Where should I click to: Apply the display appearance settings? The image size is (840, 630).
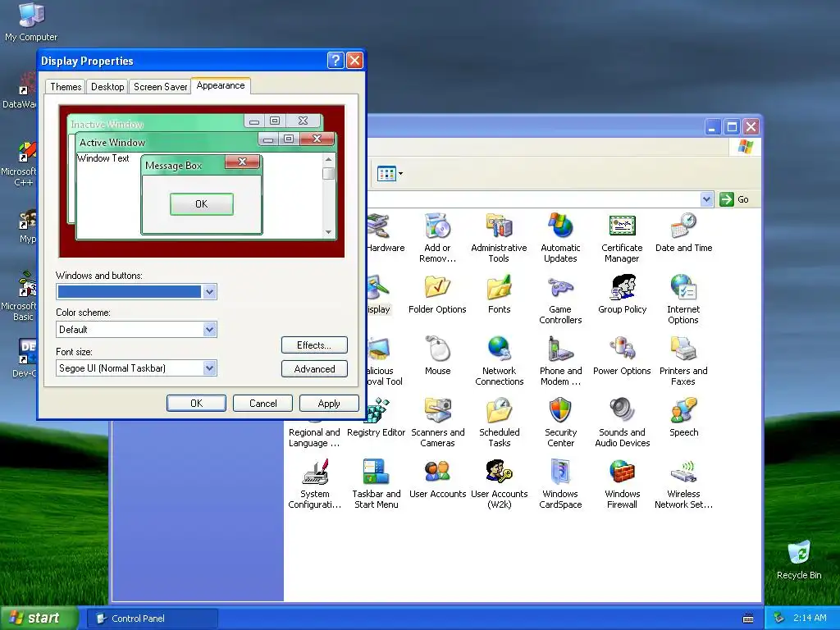329,403
